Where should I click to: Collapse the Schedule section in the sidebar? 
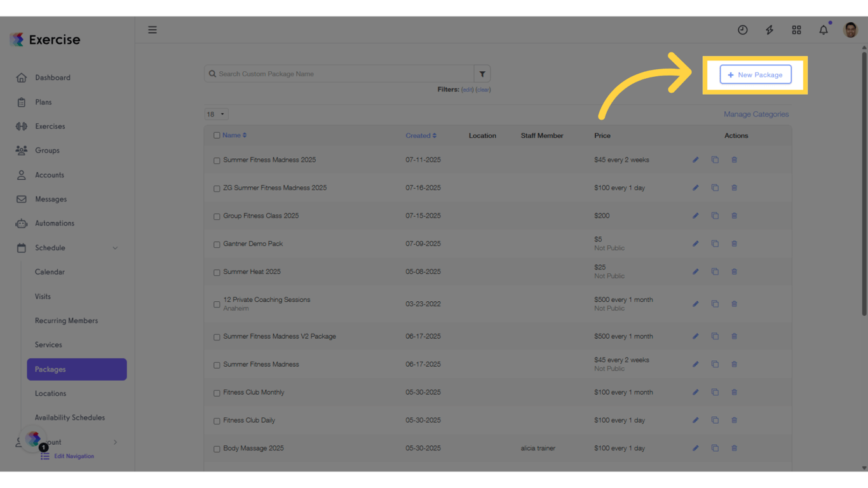point(115,248)
